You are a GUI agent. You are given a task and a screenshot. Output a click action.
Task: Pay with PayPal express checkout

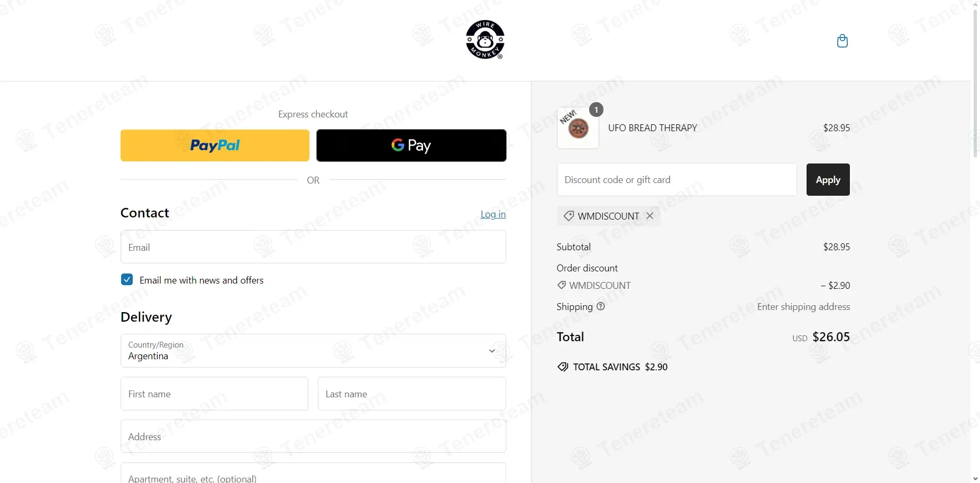click(x=215, y=145)
